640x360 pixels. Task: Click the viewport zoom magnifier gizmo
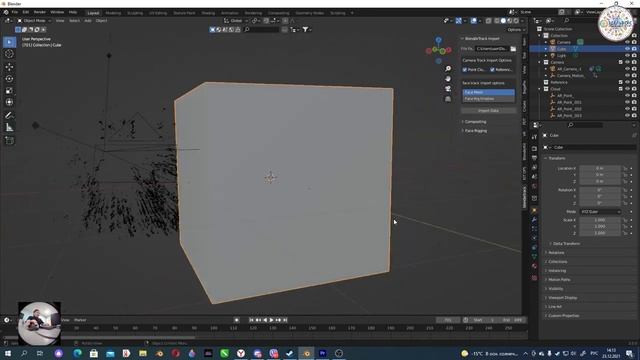point(448,69)
